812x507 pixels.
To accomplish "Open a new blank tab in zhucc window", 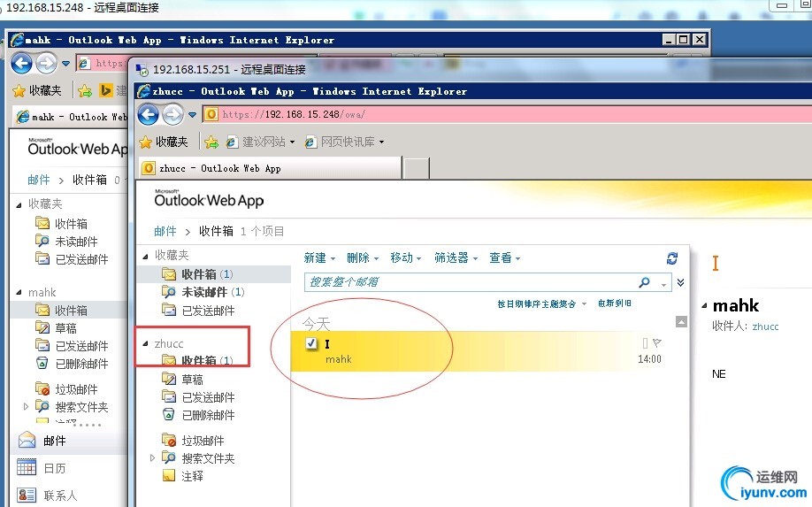I will (416, 169).
